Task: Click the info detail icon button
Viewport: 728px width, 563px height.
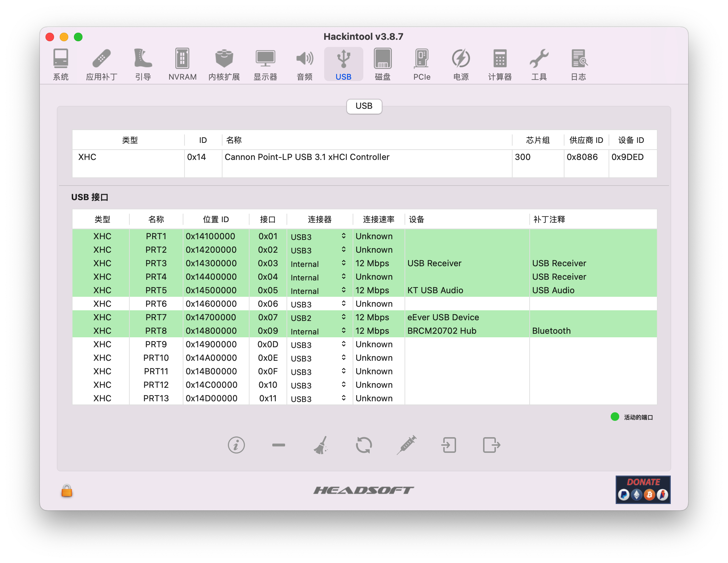Action: [x=235, y=445]
